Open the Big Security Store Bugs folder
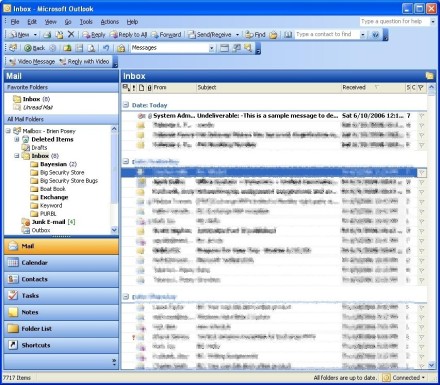 tap(64, 181)
